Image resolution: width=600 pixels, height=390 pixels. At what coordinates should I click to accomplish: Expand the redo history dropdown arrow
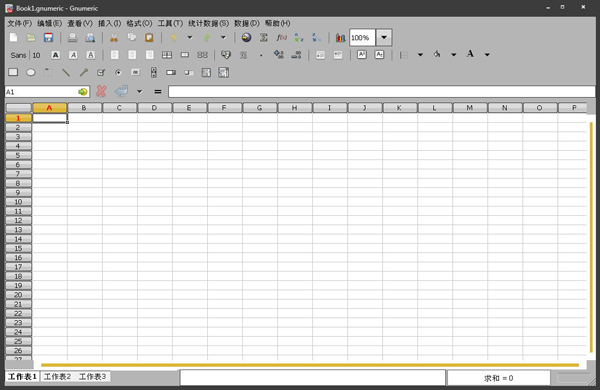[x=223, y=38]
